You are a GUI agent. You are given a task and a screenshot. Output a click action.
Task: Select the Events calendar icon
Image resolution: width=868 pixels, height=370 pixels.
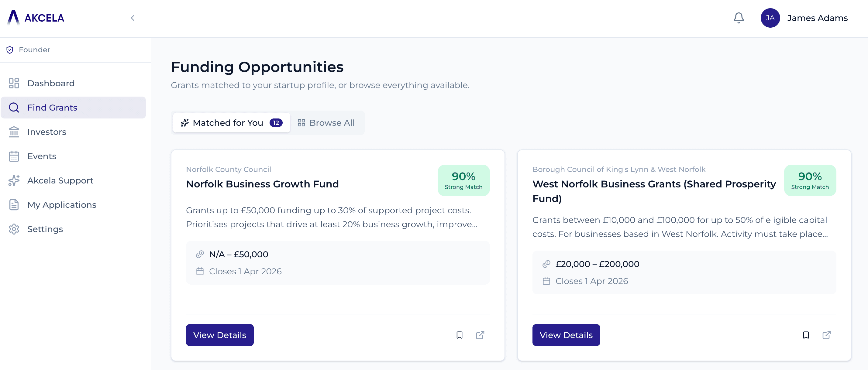pyautogui.click(x=14, y=156)
